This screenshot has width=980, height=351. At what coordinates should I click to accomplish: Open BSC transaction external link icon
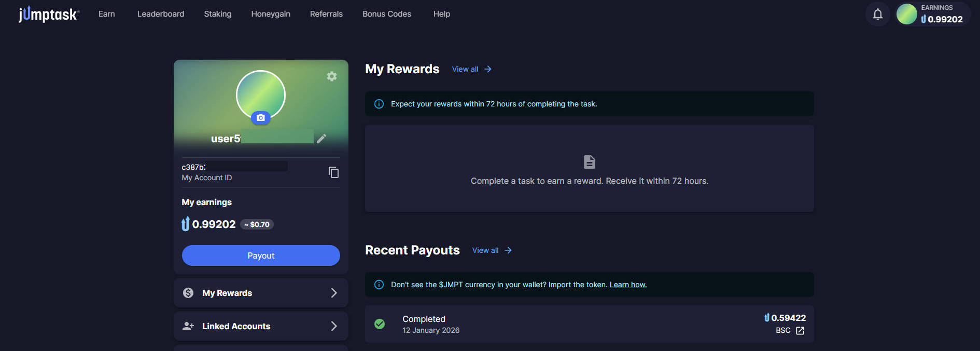(800, 331)
